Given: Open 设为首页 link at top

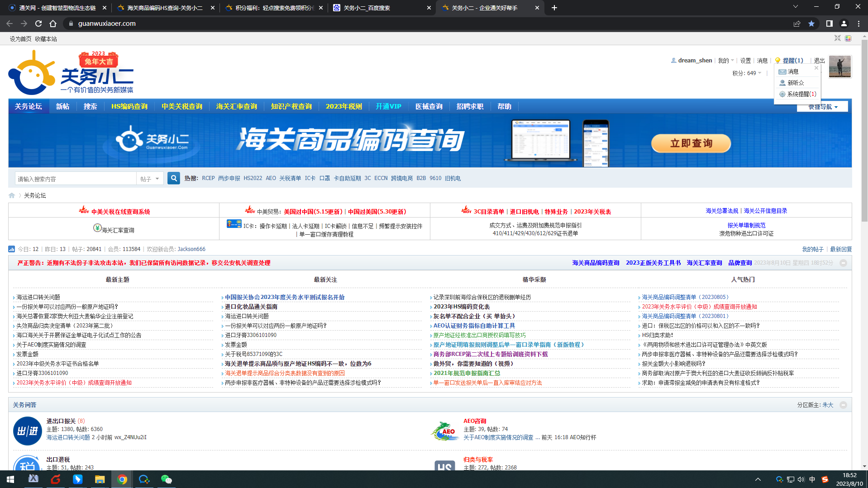Looking at the screenshot, I should click(21, 39).
